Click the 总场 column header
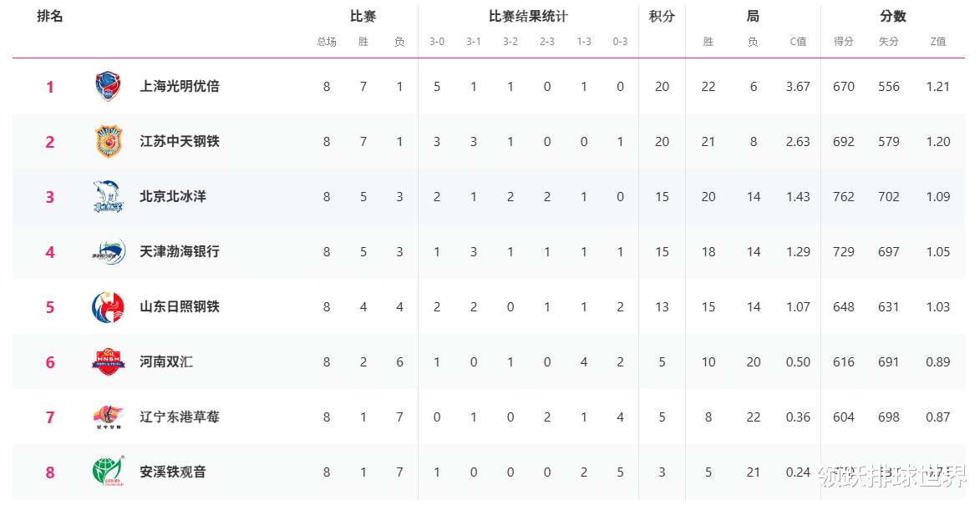Image resolution: width=980 pixels, height=505 pixels. pos(327,42)
